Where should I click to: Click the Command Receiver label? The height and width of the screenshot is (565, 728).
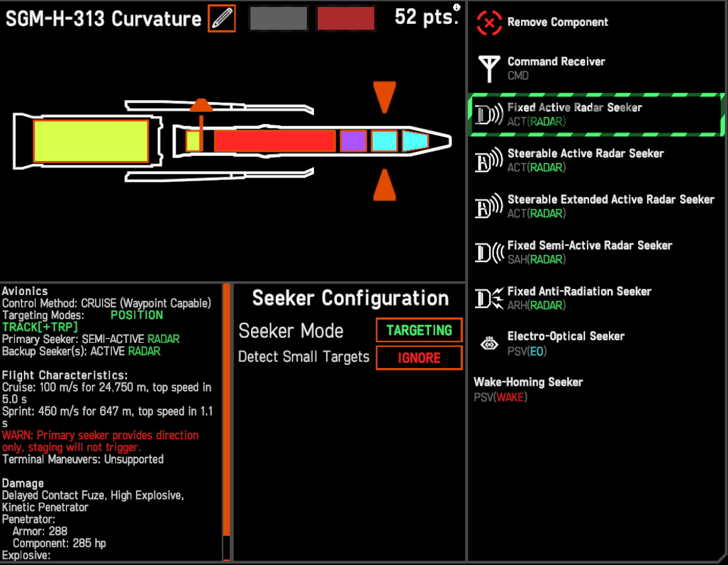click(x=556, y=62)
